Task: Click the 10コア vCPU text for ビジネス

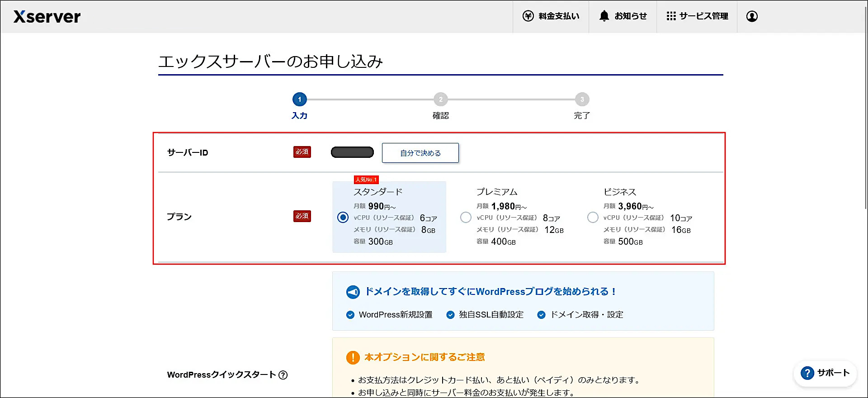Action: click(x=681, y=218)
